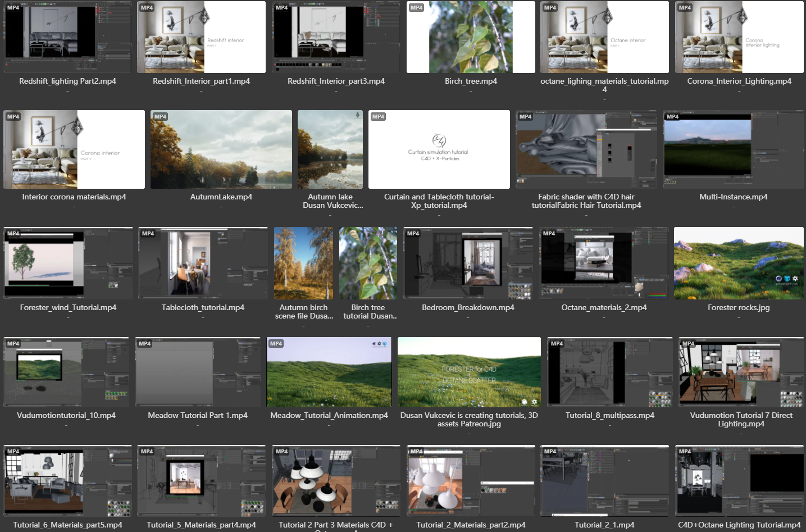The height and width of the screenshot is (532, 806).
Task: Click the Tablecloth_tutorial.mp4 file name
Action: click(203, 307)
